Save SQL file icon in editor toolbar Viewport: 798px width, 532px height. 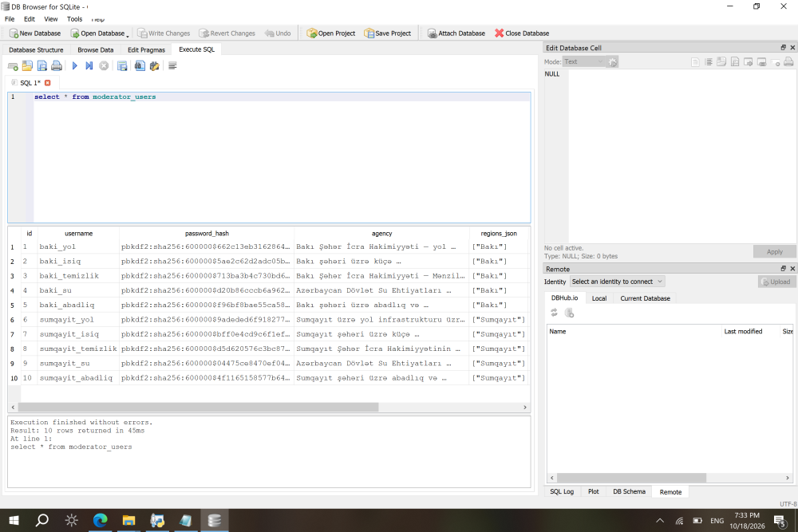[41, 66]
